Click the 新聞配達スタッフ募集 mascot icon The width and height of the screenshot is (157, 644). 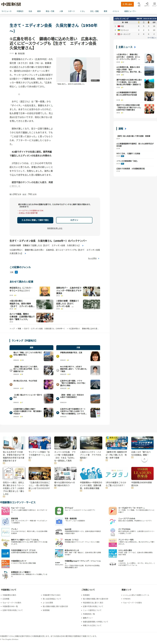pos(6,575)
